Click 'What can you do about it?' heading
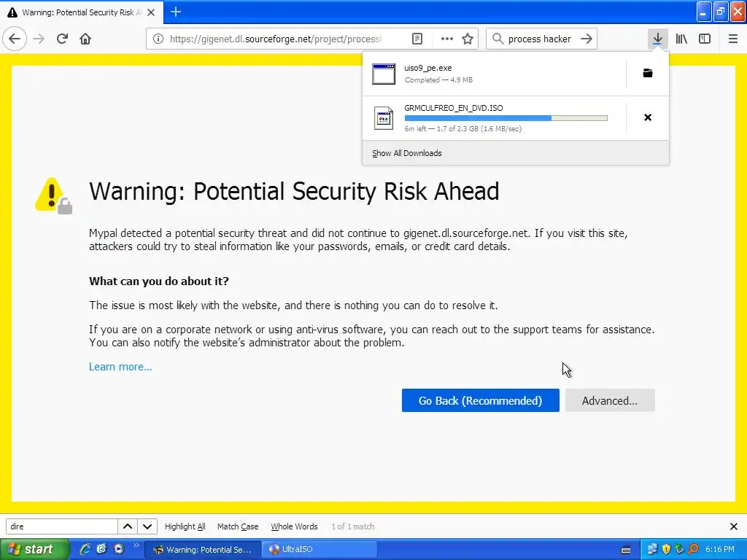Image resolution: width=747 pixels, height=560 pixels. (158, 281)
